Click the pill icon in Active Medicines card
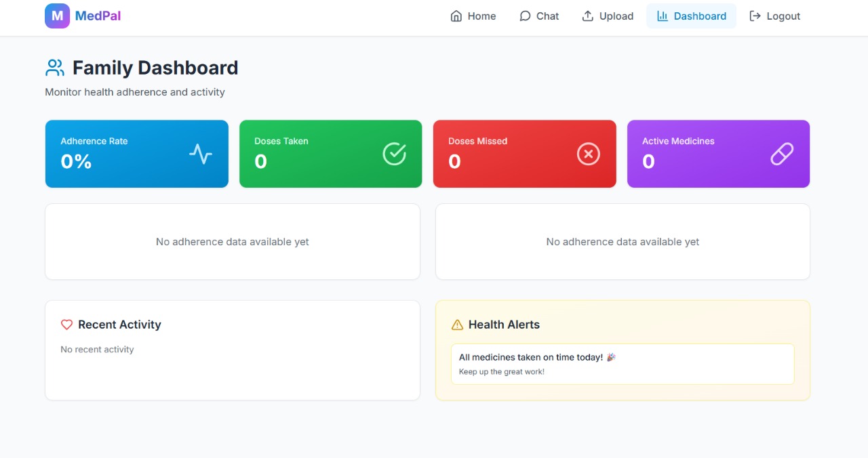This screenshot has width=868, height=458. (782, 154)
